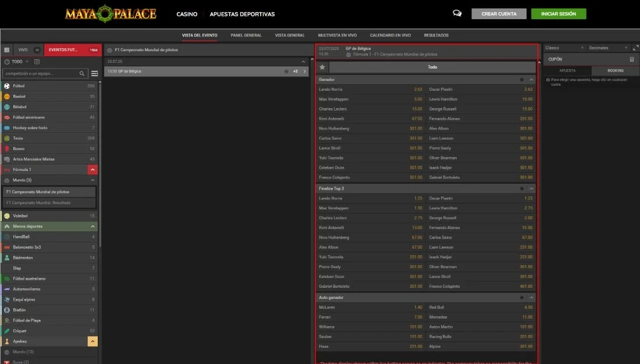The width and height of the screenshot is (640, 364).
Task: Click the search magnifier in competition field
Action: pos(82,74)
